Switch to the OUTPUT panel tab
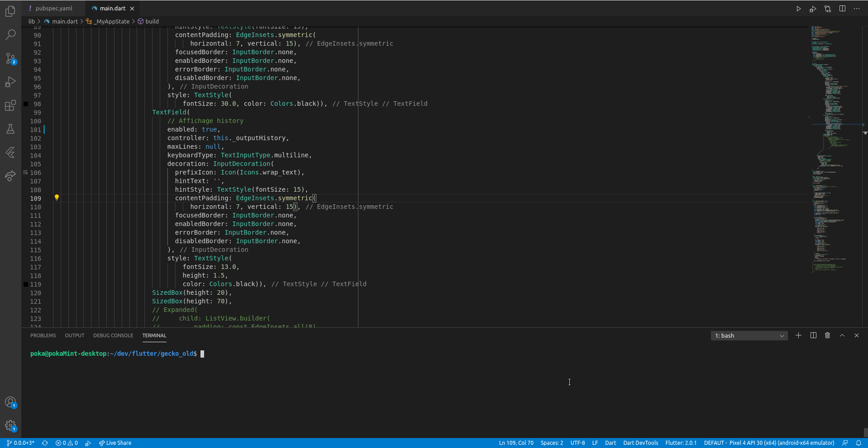This screenshot has width=868, height=448. pos(75,335)
